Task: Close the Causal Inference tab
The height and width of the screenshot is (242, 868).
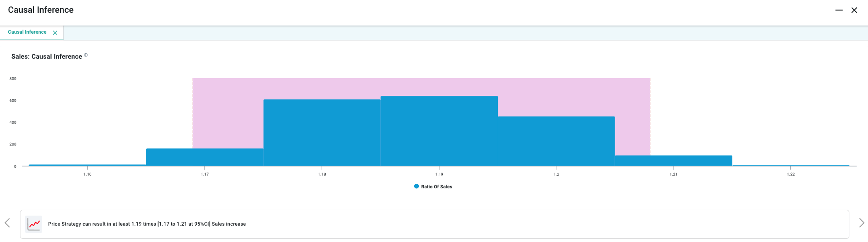Action: pos(55,33)
